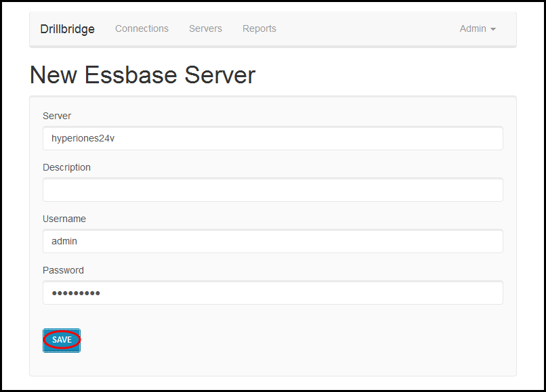546x392 pixels.
Task: Click the Server field label
Action: 57,116
